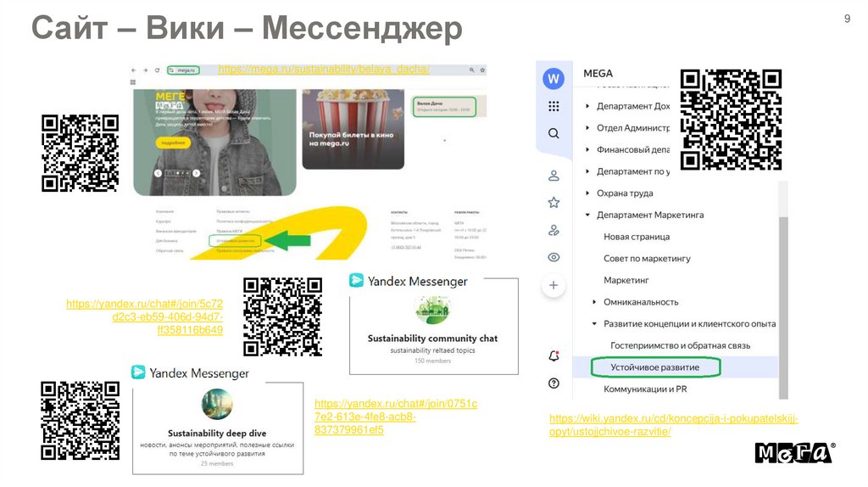Click Sustainability community chat title

click(432, 339)
